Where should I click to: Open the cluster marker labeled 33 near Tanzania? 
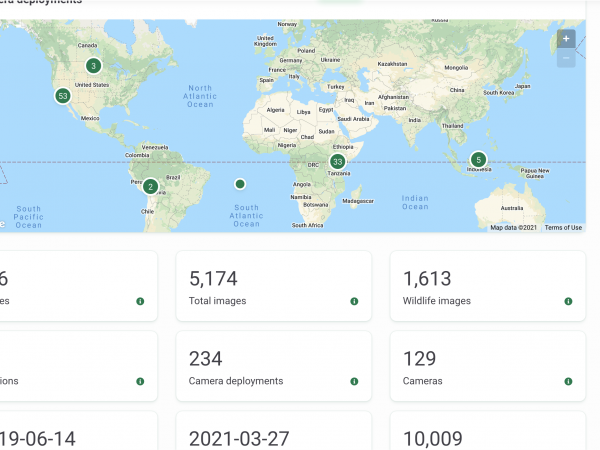coord(338,162)
